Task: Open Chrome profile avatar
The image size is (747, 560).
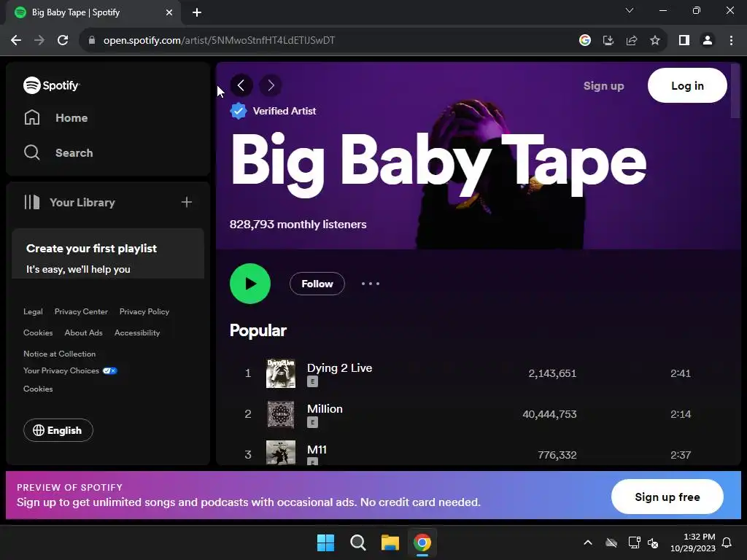Action: tap(708, 41)
